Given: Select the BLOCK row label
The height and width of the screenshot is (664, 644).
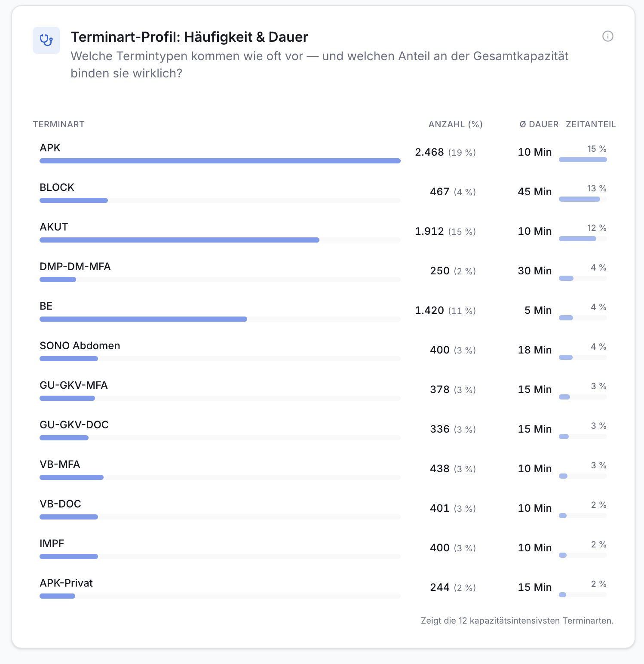Looking at the screenshot, I should 57,188.
